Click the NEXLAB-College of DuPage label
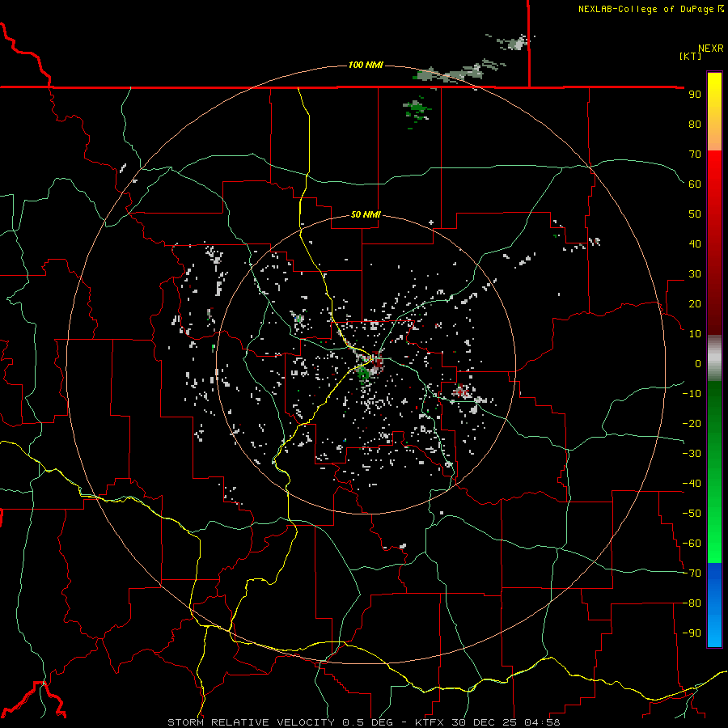The width and height of the screenshot is (728, 728). point(647,9)
